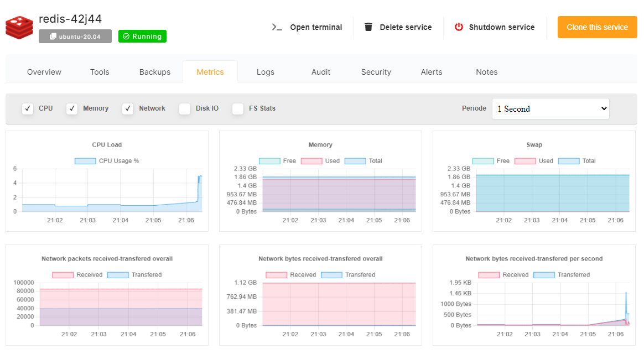The height and width of the screenshot is (354, 644).
Task: Click the Shutdown service button label
Action: tap(502, 27)
